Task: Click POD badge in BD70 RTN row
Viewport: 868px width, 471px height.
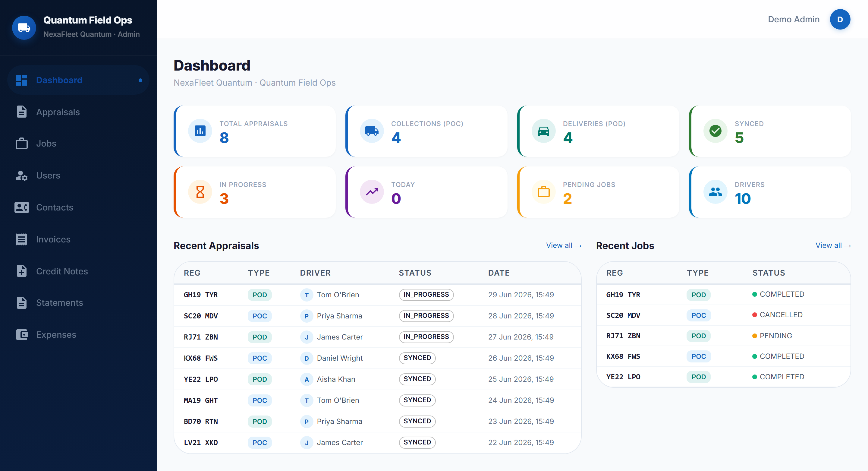Action: 259,422
